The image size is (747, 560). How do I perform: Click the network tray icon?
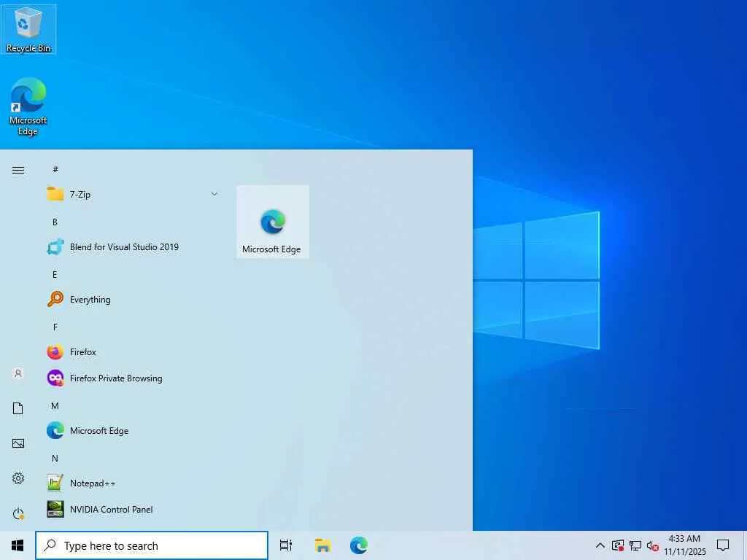point(635,545)
